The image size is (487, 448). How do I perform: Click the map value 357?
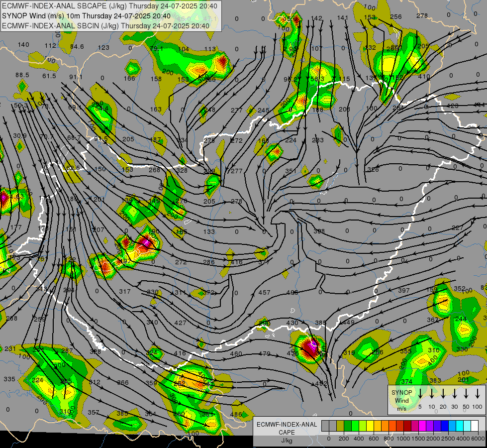click(x=94, y=413)
